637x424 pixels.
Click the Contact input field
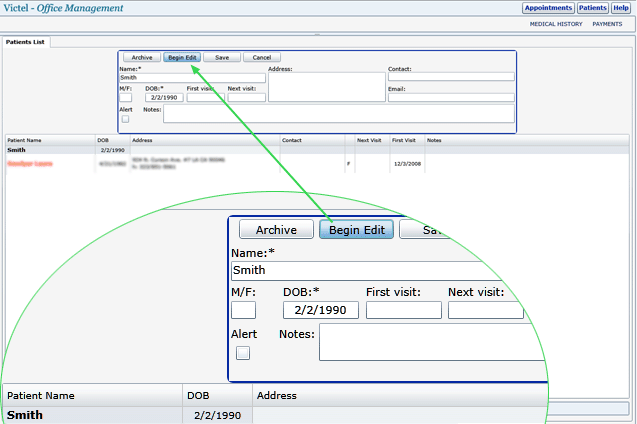click(x=451, y=77)
